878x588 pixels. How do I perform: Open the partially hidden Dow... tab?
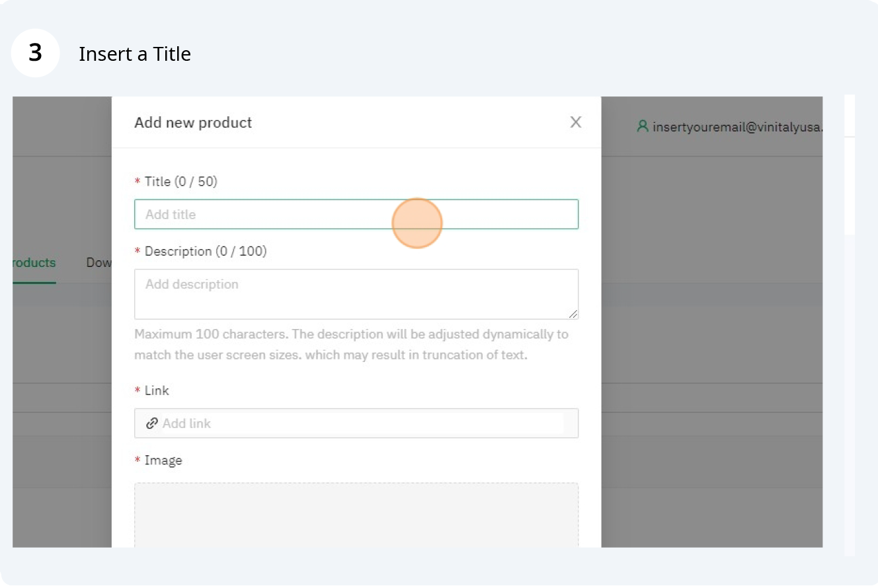[x=99, y=263]
